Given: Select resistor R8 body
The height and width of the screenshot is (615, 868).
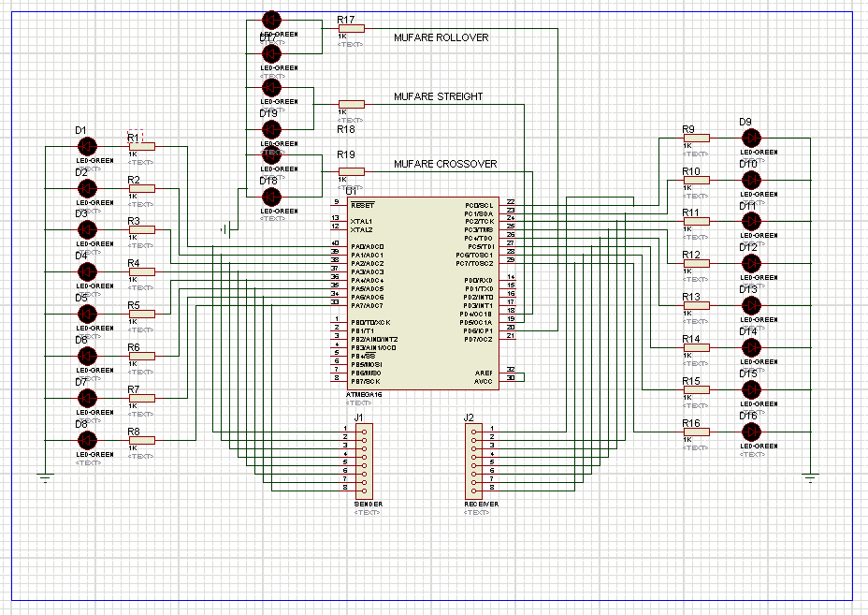Looking at the screenshot, I should [142, 441].
